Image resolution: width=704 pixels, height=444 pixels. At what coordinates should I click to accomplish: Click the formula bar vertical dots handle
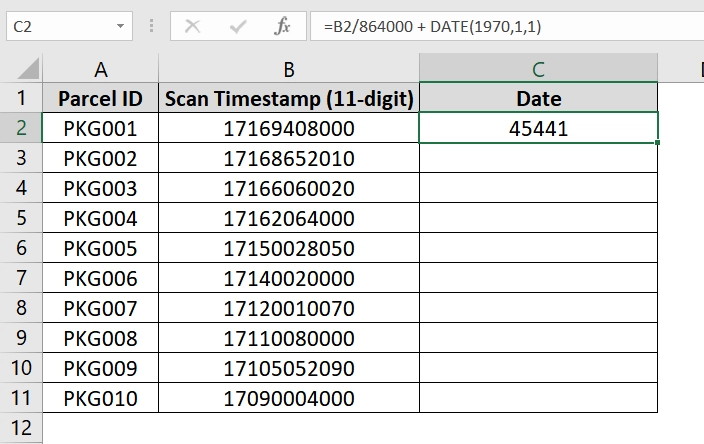tap(151, 26)
